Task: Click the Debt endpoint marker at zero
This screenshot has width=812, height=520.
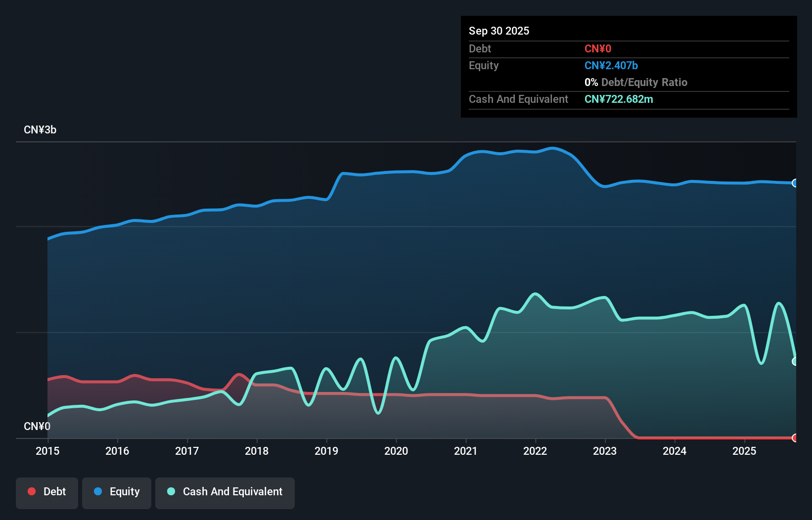Action: tap(795, 437)
